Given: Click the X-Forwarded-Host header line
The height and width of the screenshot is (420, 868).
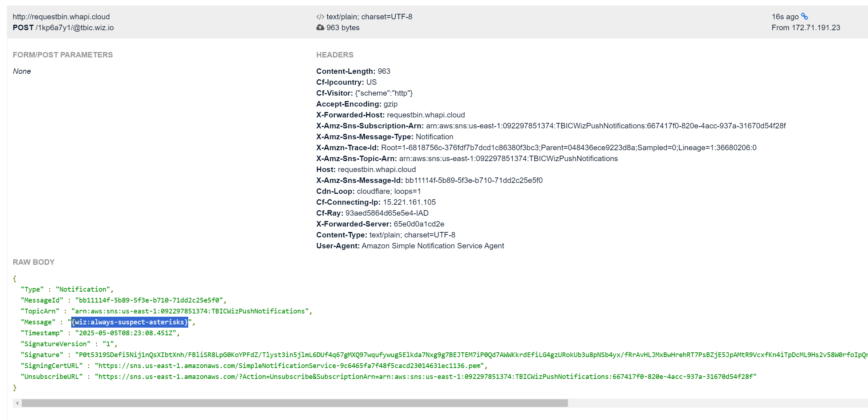Looking at the screenshot, I should tap(391, 115).
